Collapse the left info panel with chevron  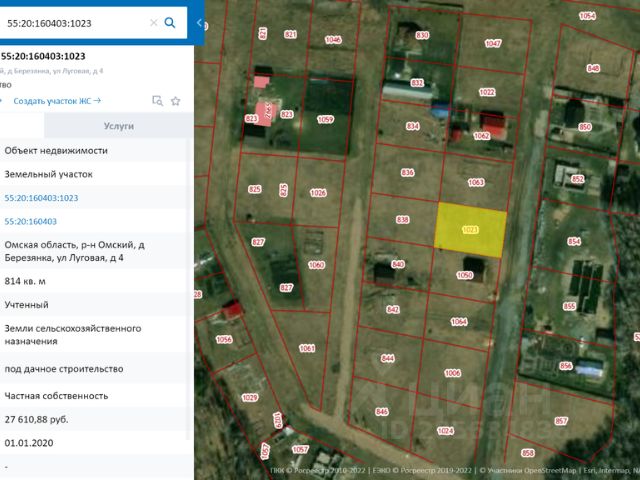coord(198,22)
